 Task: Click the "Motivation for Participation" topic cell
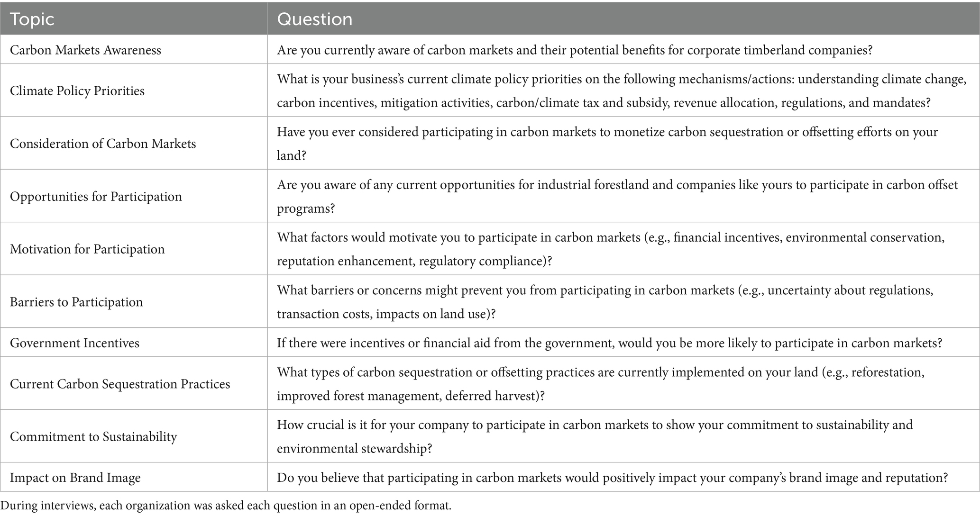click(x=87, y=249)
